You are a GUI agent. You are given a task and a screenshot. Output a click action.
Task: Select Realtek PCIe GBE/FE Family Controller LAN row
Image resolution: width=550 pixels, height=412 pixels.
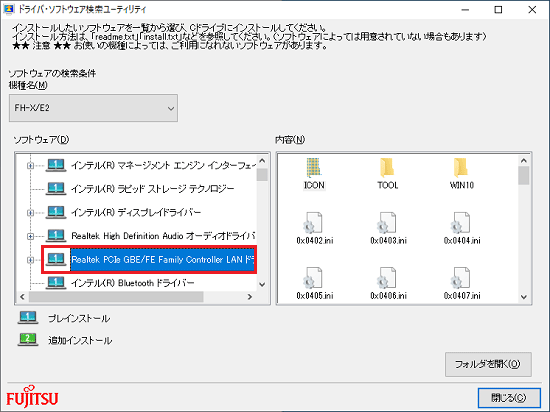[x=162, y=260]
